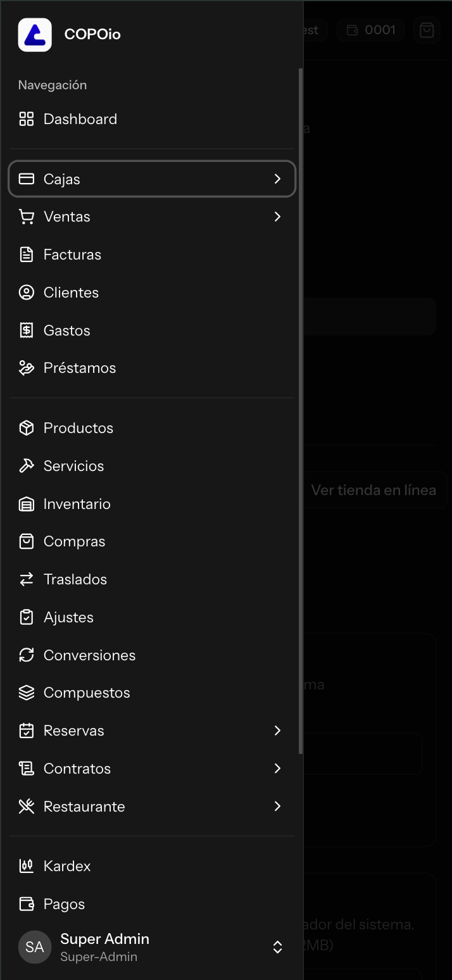Viewport: 452px width, 980px height.
Task: Open Ver tienda en línea
Action: point(374,490)
